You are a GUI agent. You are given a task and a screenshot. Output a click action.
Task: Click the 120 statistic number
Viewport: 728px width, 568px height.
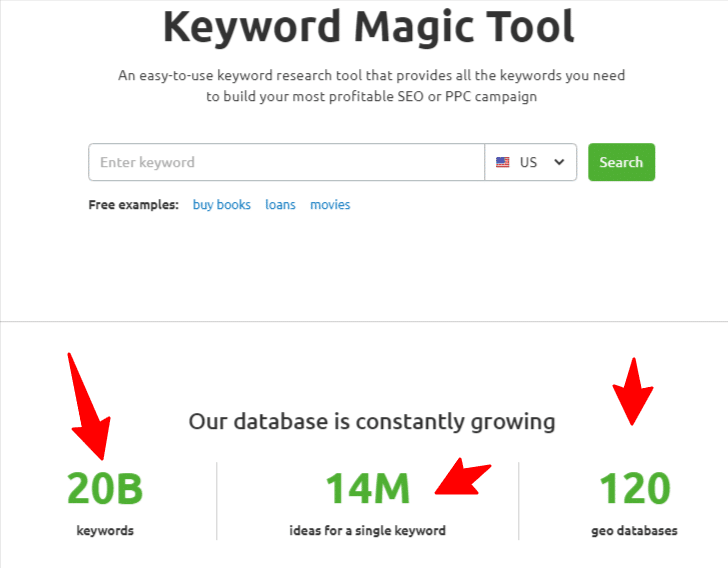634,489
